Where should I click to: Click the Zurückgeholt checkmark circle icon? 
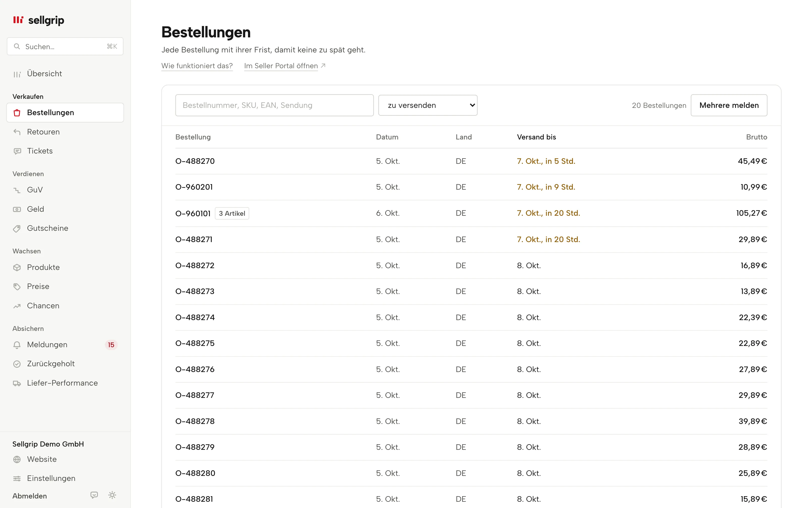click(17, 364)
